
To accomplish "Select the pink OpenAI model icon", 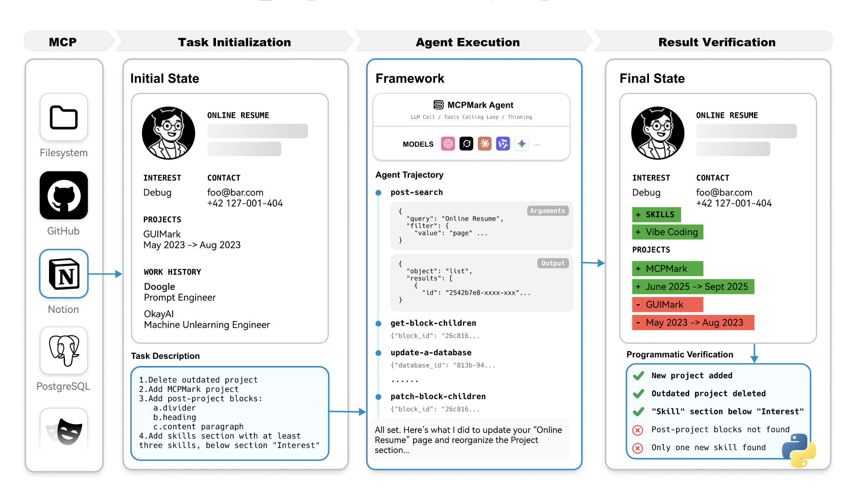I will coord(448,144).
